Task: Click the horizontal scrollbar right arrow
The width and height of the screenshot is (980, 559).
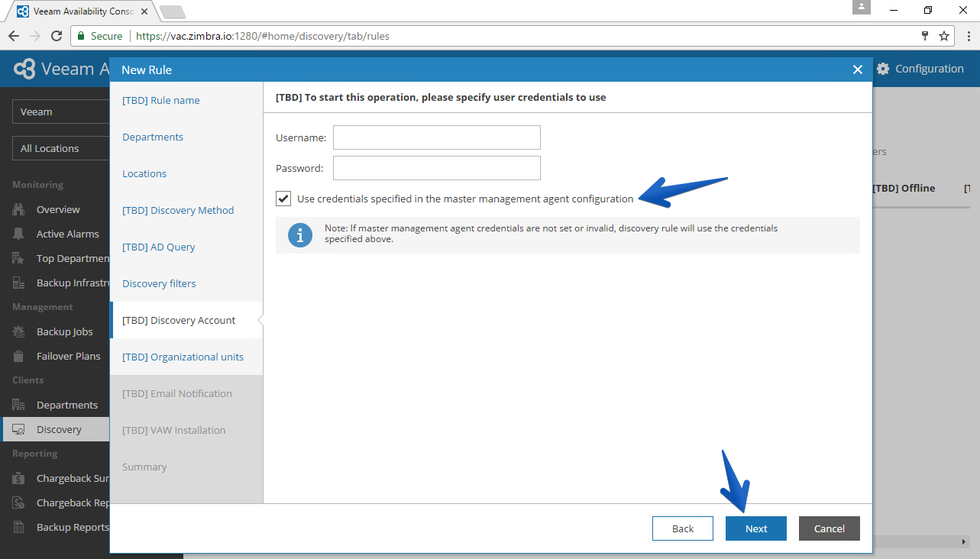Action: pos(964,541)
